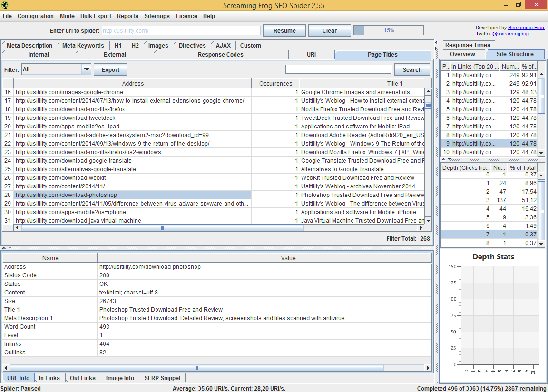
Task: Switch to the Meta Keywords tab
Action: (x=83, y=45)
